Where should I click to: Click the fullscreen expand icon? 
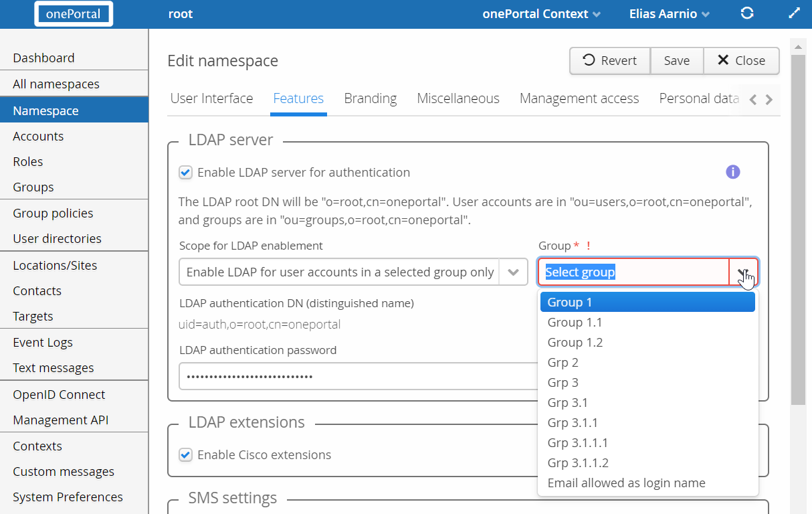tap(794, 13)
